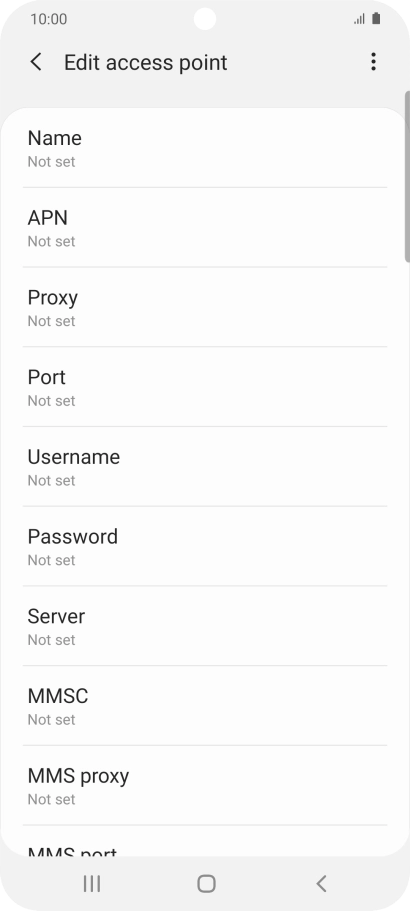The image size is (410, 911).
Task: Edit the Proxy setting
Action: click(x=205, y=307)
